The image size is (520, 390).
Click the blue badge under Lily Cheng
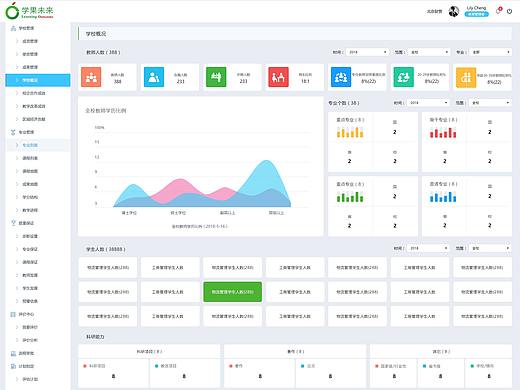(476, 14)
